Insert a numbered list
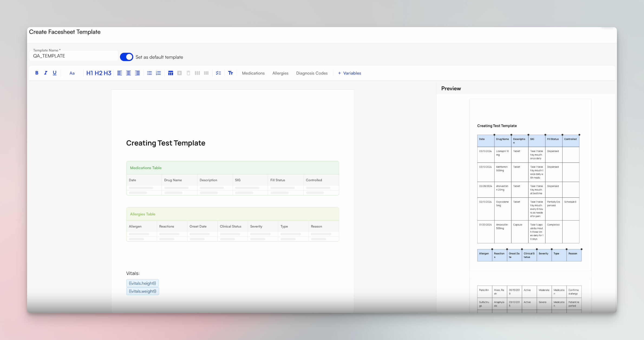 coord(158,73)
